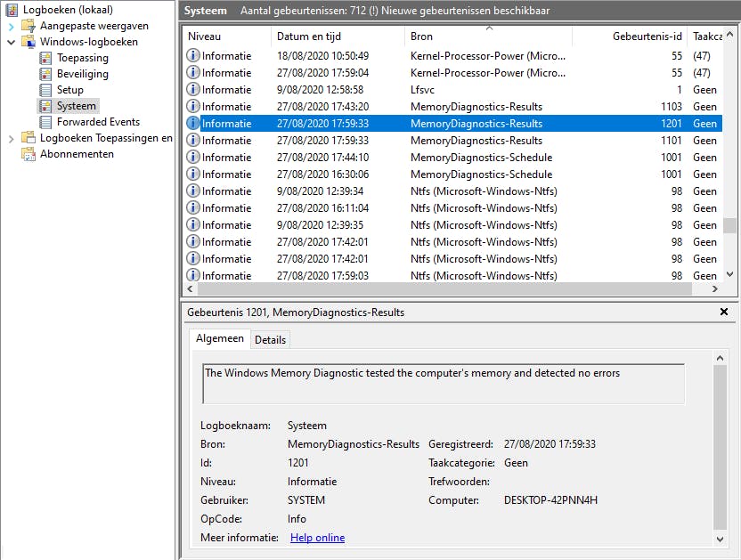Expand the Aangepaste weergaven node
Screen dimensions: 741x560
11,26
